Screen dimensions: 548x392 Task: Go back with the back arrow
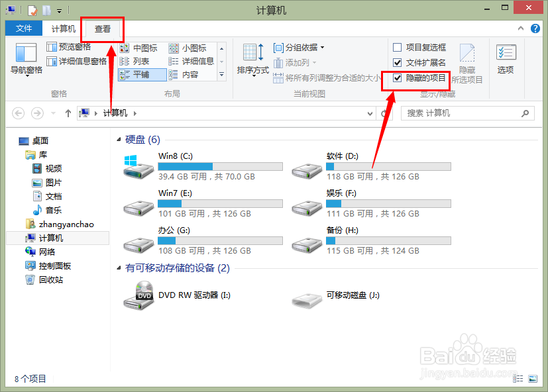click(x=18, y=113)
